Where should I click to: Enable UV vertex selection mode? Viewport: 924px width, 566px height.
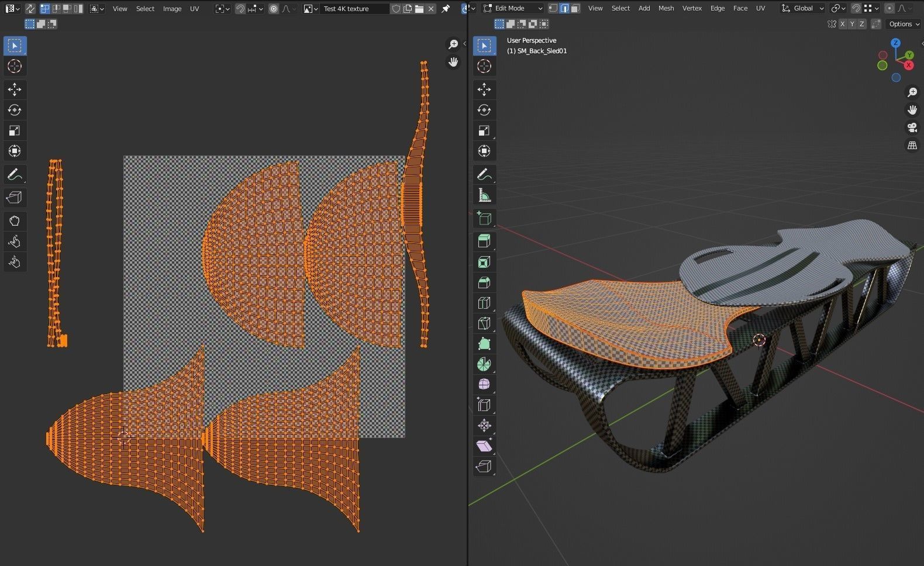44,9
